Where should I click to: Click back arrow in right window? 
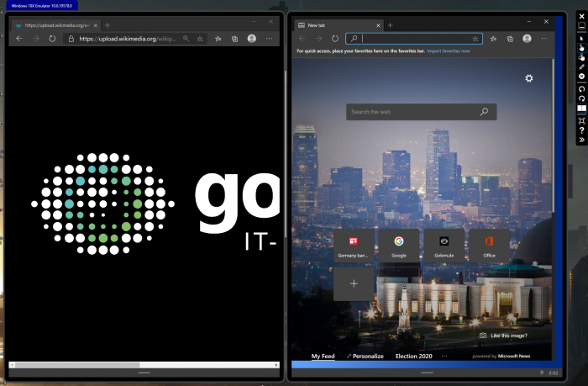click(302, 39)
